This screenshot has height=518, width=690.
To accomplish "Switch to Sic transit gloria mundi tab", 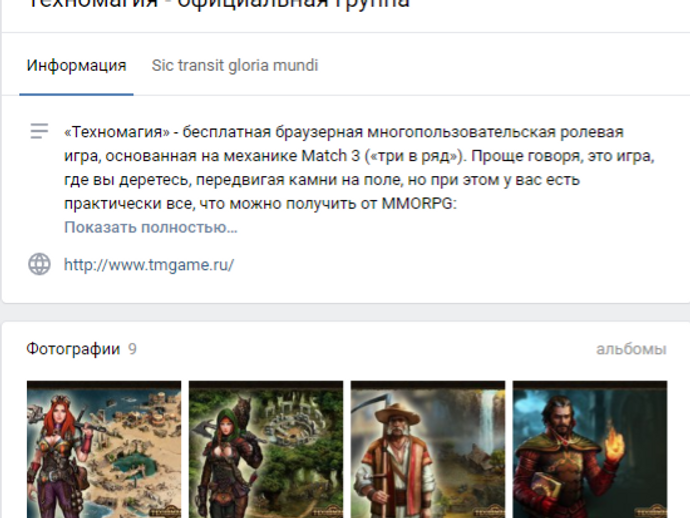I will point(235,66).
